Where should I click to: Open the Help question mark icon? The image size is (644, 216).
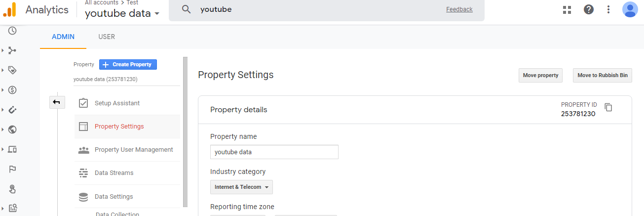(589, 9)
